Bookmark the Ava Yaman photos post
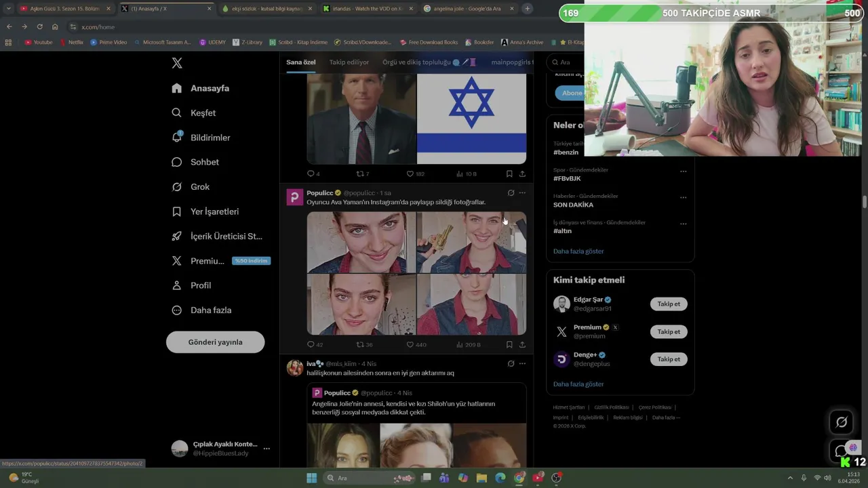This screenshot has height=488, width=868. coord(509,345)
